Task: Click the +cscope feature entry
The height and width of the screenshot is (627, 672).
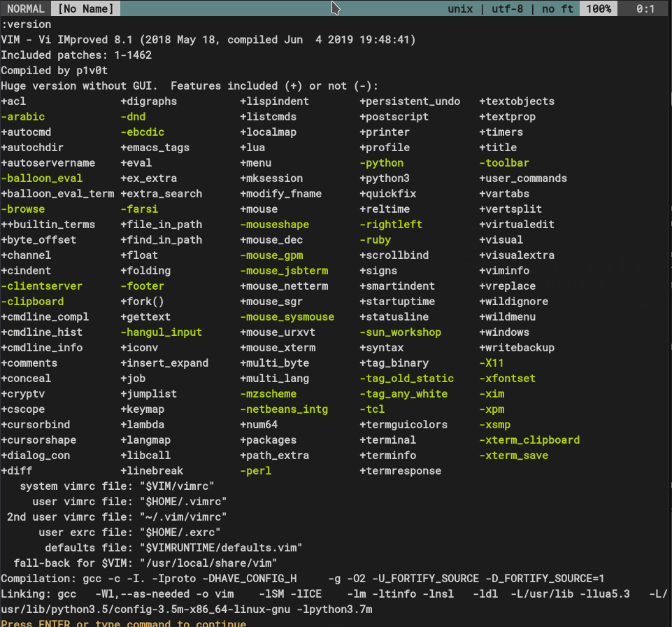Action: (22, 409)
